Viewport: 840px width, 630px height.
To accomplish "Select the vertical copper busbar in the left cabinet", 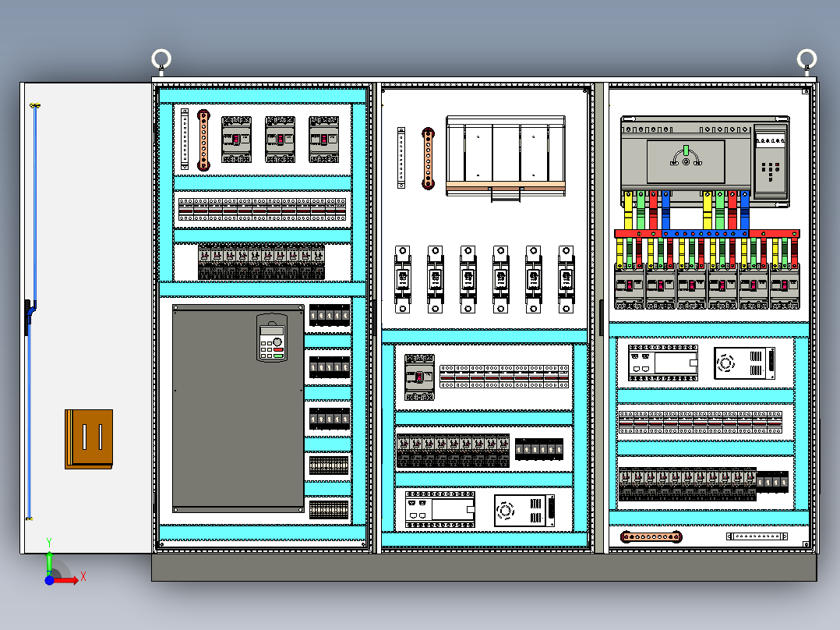I will click(x=203, y=140).
